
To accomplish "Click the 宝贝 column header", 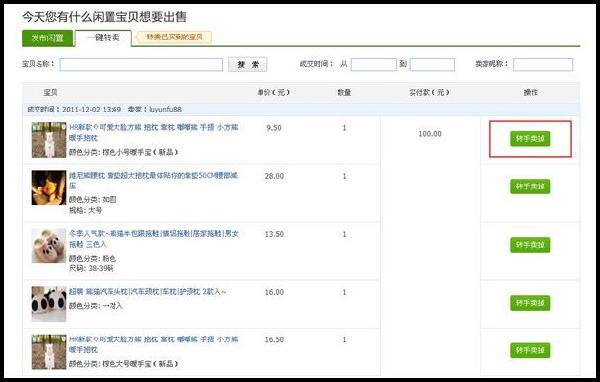I will [50, 93].
